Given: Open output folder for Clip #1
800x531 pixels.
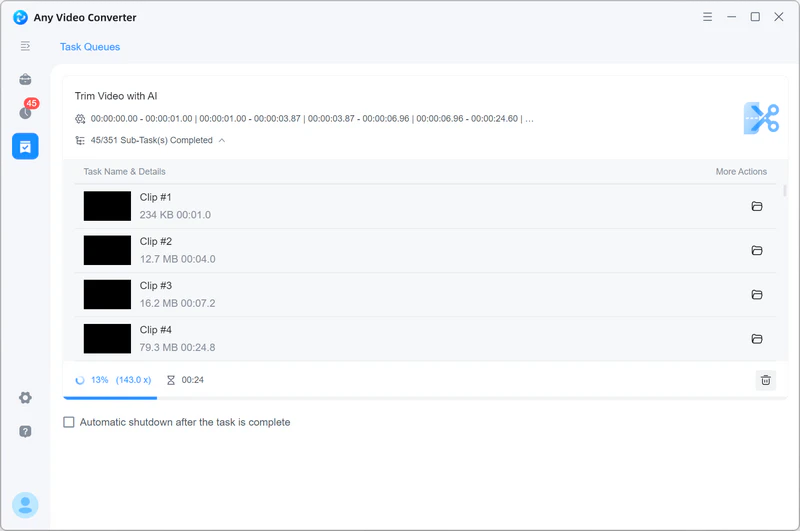Looking at the screenshot, I should point(756,206).
